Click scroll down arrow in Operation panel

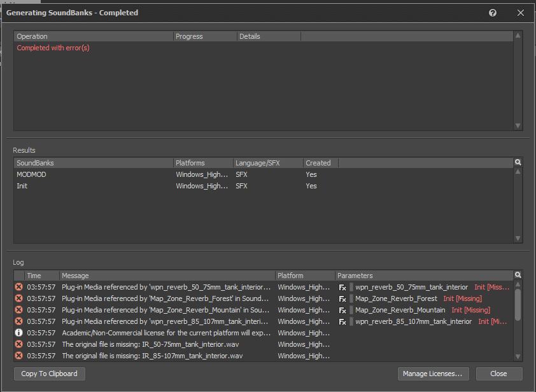click(518, 126)
